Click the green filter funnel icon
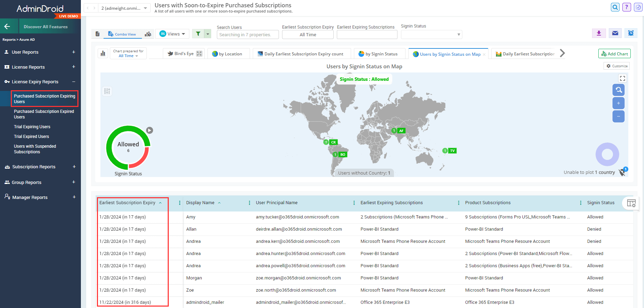 click(x=198, y=34)
